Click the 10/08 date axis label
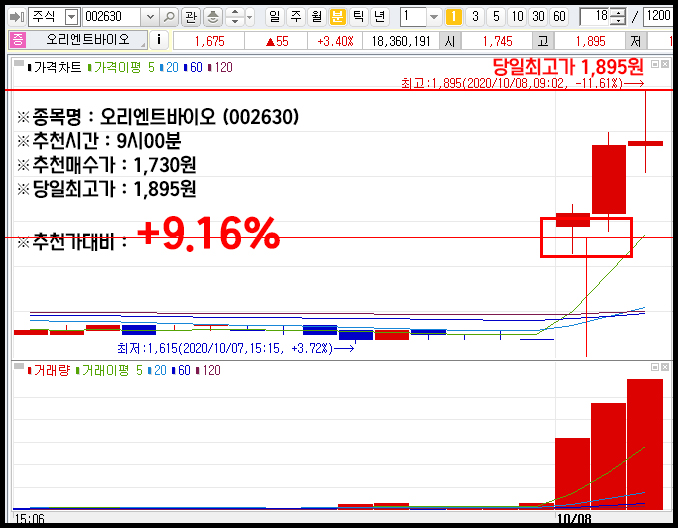 574,518
